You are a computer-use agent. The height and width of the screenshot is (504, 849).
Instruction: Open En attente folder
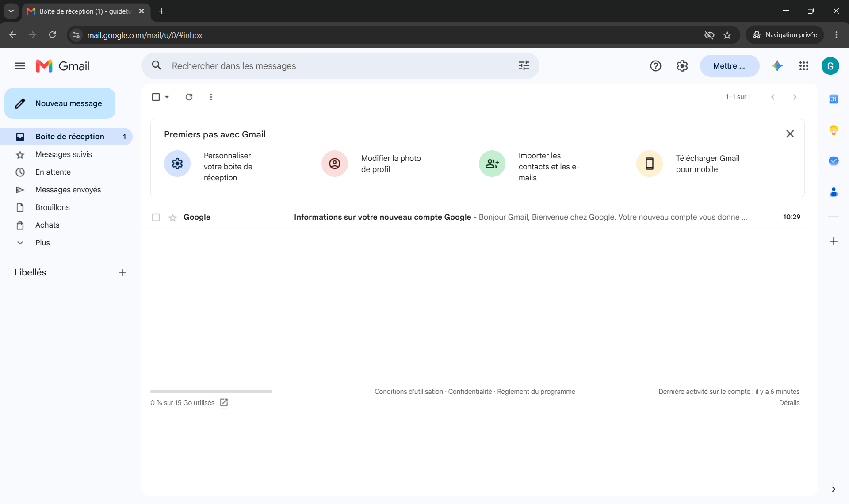[x=66, y=172]
